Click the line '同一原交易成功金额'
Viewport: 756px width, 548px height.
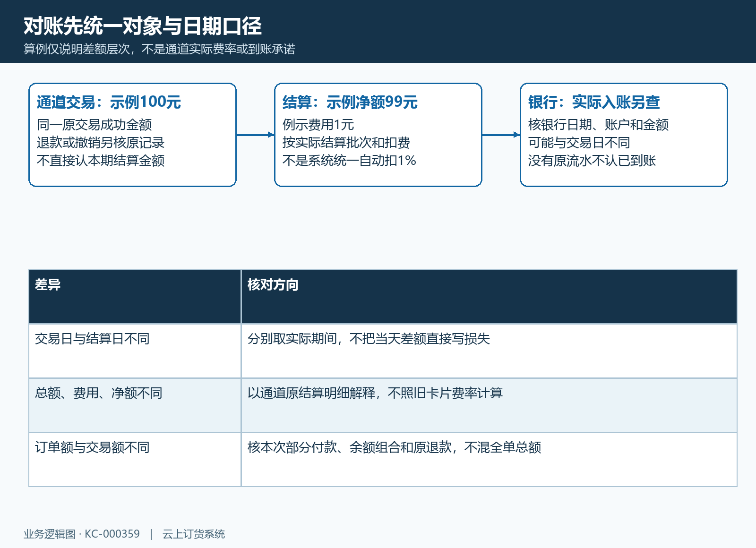point(94,125)
